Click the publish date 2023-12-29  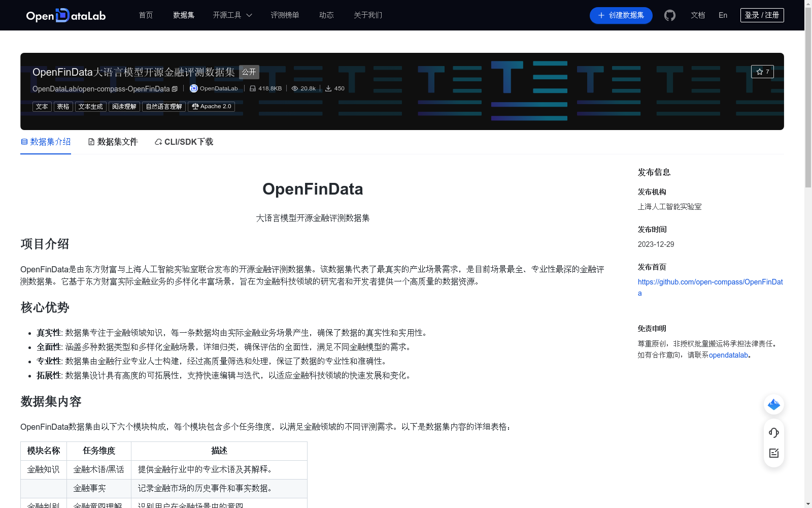tap(656, 244)
